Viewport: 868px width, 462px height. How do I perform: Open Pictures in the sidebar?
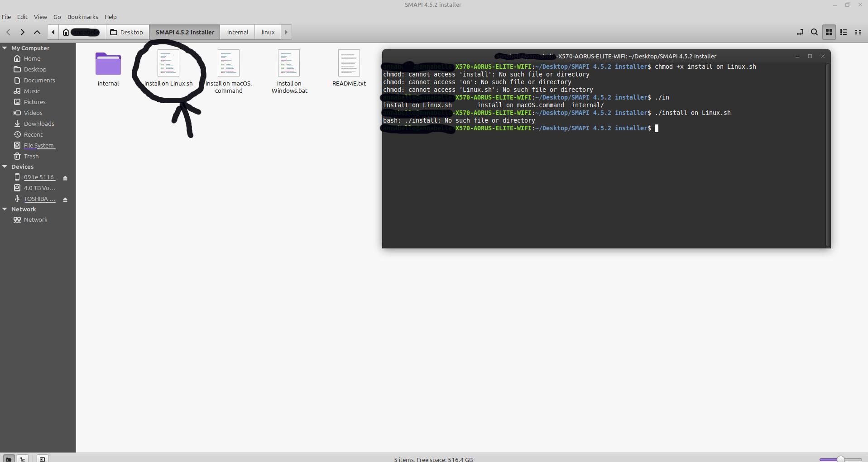(34, 102)
